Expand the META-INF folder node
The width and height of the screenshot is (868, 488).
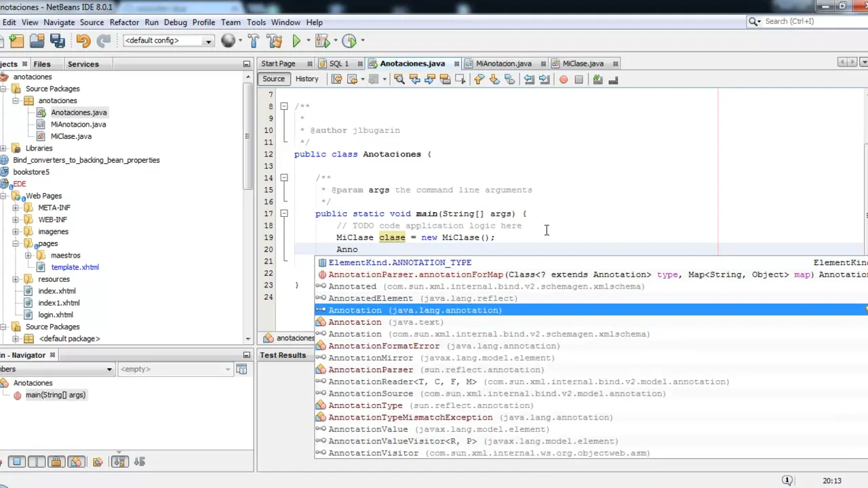click(x=16, y=208)
